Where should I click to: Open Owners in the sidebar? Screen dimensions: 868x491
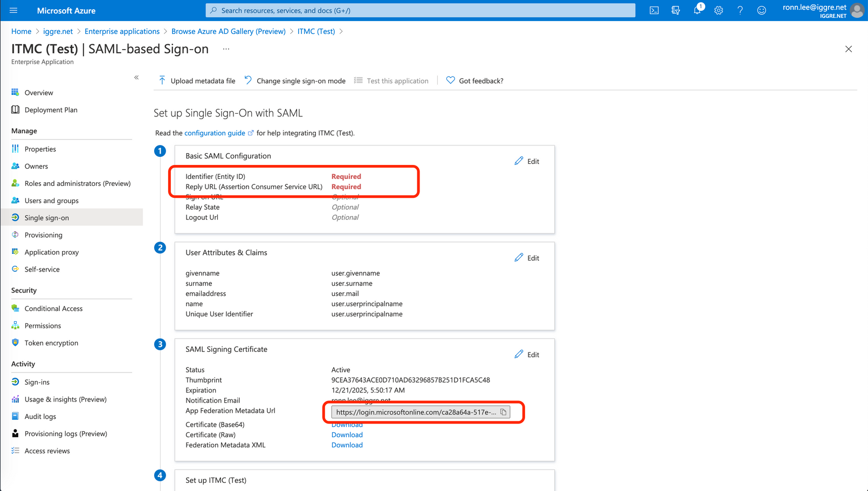[x=36, y=167]
